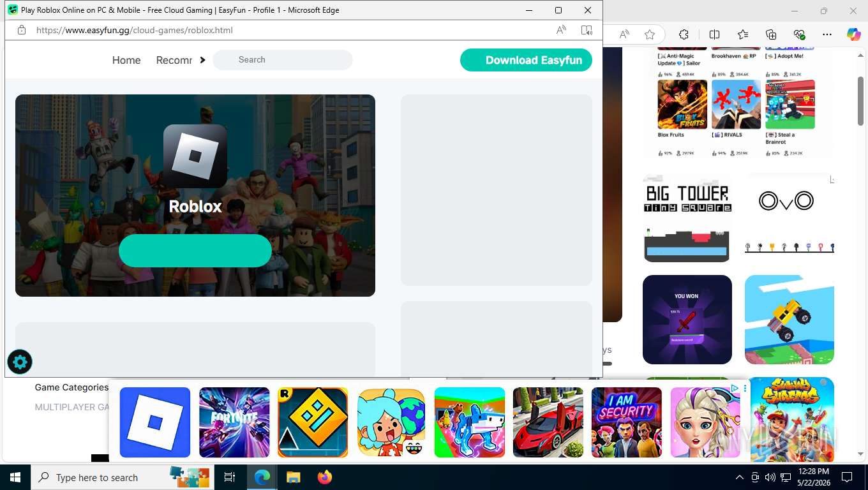Open the Recommended nav item on EasyFun
This screenshot has width=868, height=490.
coord(174,60)
